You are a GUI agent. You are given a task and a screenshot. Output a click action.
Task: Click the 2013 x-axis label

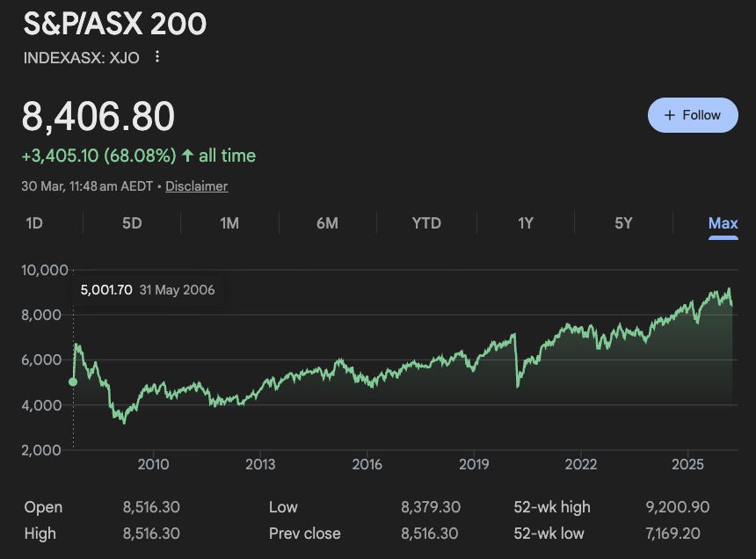(260, 464)
